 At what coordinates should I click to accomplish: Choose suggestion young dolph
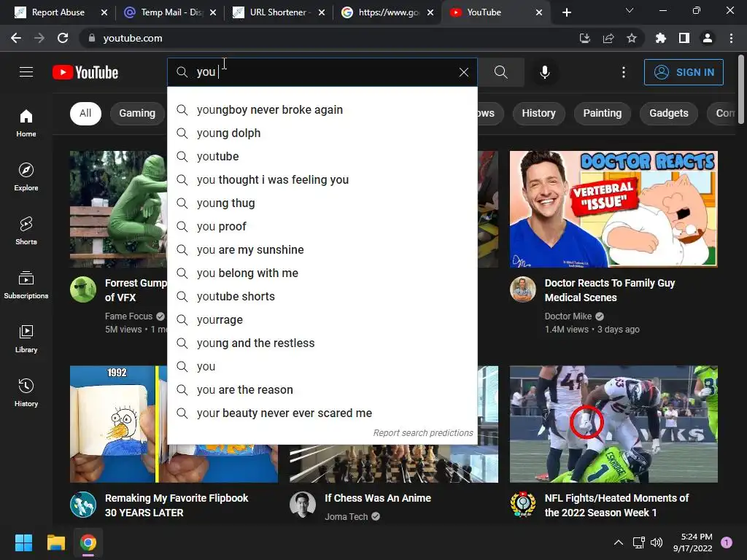coord(322,133)
